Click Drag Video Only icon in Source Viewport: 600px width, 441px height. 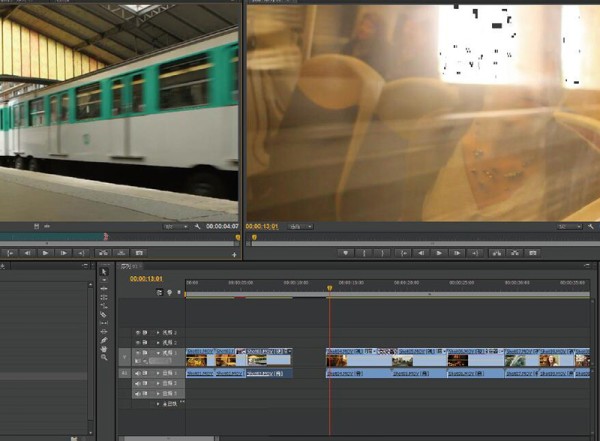pos(36,227)
